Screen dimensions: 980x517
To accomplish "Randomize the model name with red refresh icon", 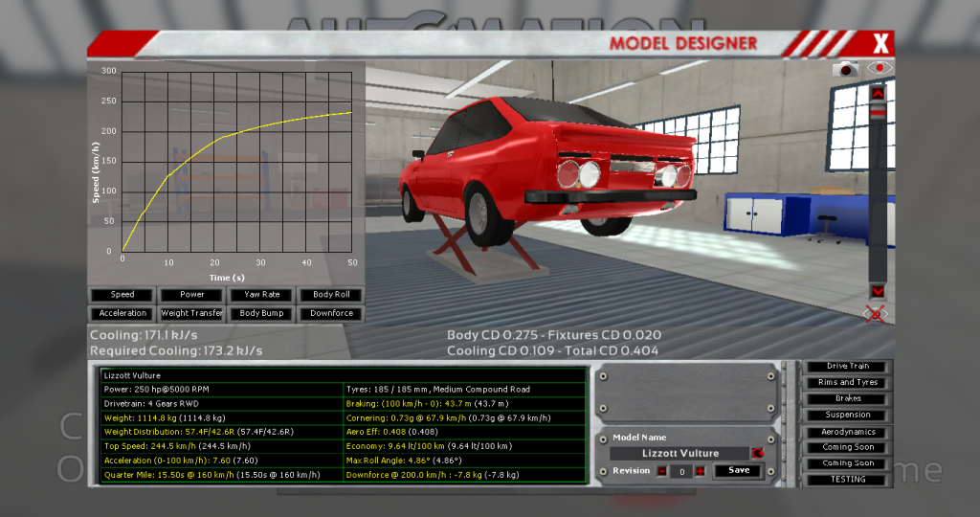I will pyautogui.click(x=758, y=453).
